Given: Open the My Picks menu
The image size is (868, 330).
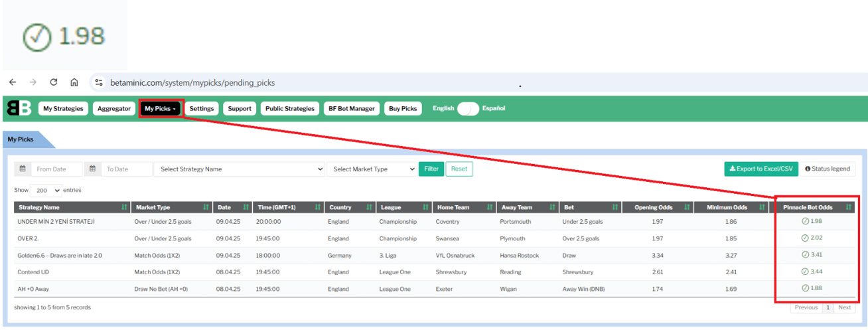Looking at the screenshot, I should tap(161, 108).
